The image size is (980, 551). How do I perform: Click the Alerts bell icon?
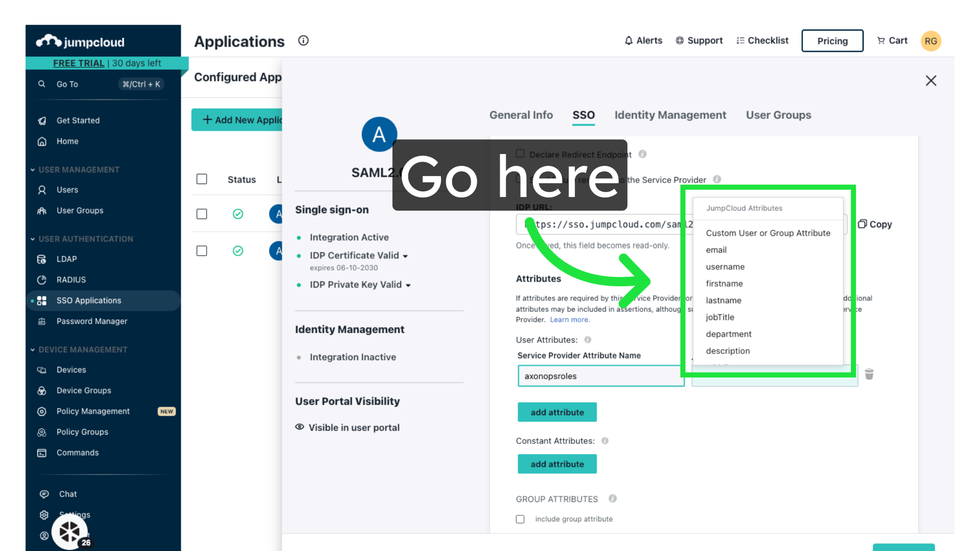[628, 40]
